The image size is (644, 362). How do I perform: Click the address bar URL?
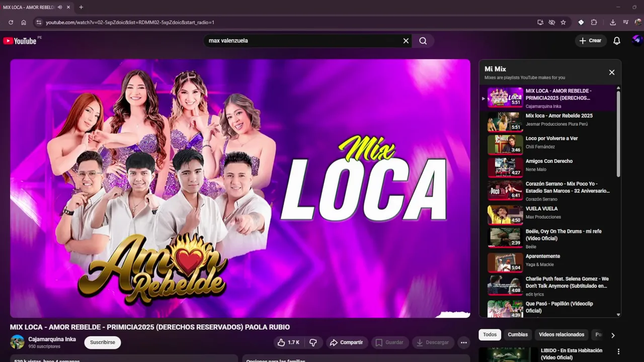[x=130, y=22]
